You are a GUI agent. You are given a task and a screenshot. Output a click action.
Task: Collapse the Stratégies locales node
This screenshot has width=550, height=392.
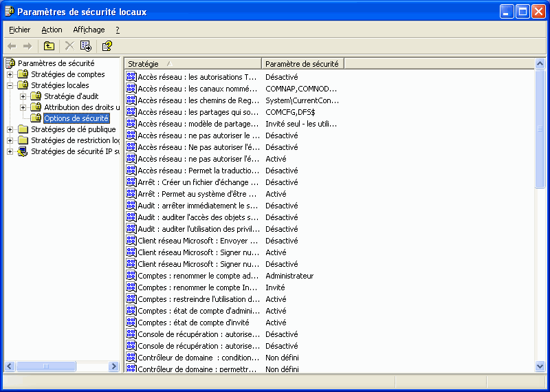(x=10, y=85)
